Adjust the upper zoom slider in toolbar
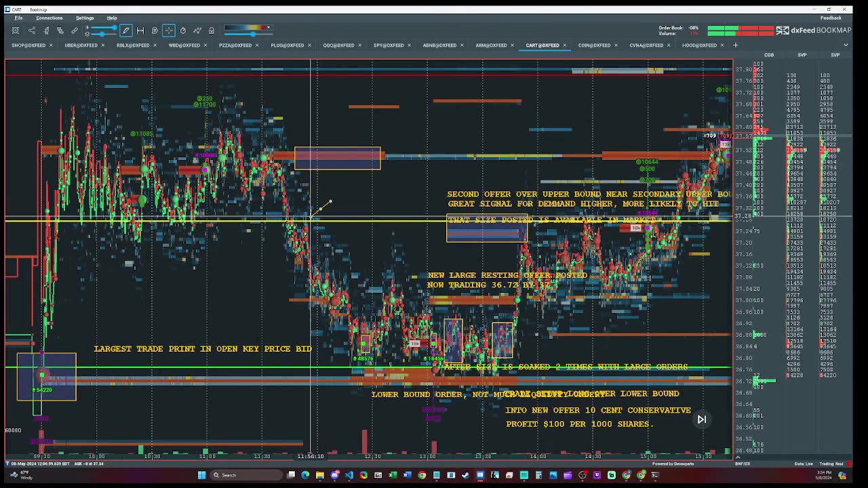This screenshot has height=488, width=868. click(104, 27)
